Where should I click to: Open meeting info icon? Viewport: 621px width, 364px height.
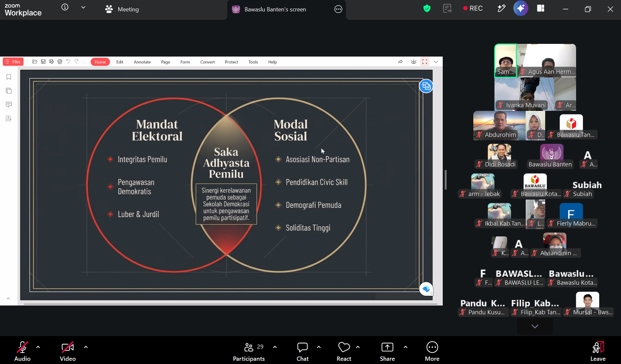(65, 7)
